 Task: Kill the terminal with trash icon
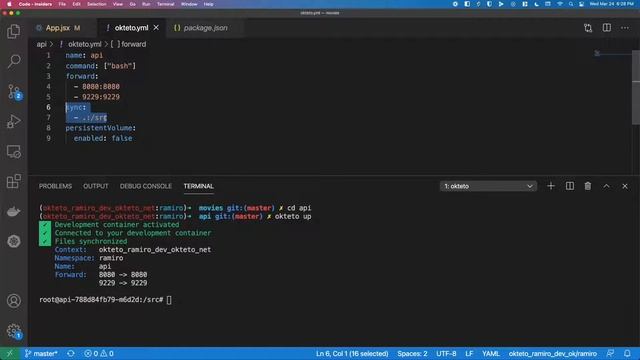pos(588,186)
